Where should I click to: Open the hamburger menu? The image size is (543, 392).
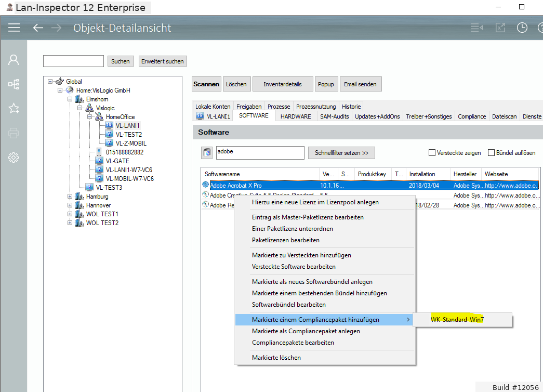click(x=14, y=28)
